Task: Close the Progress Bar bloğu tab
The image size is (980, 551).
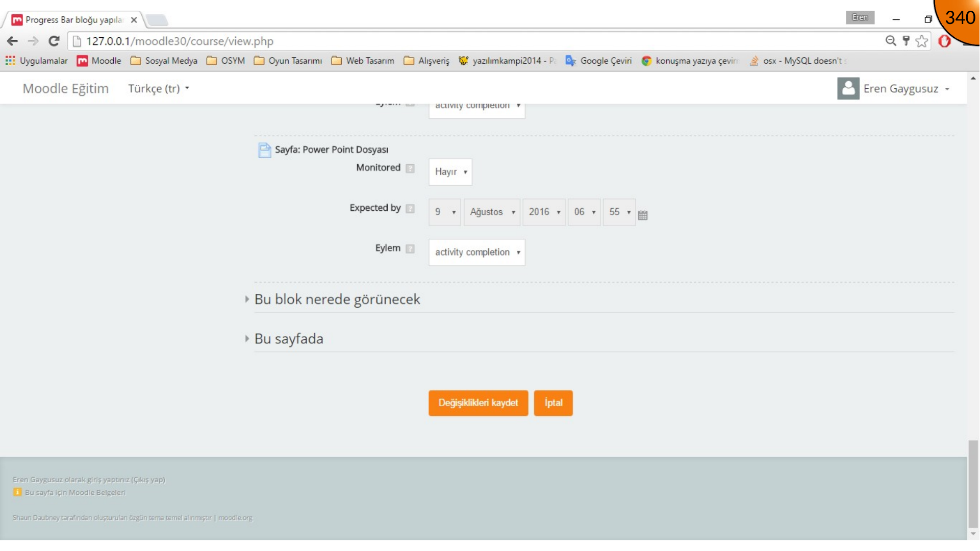Action: pyautogui.click(x=134, y=20)
